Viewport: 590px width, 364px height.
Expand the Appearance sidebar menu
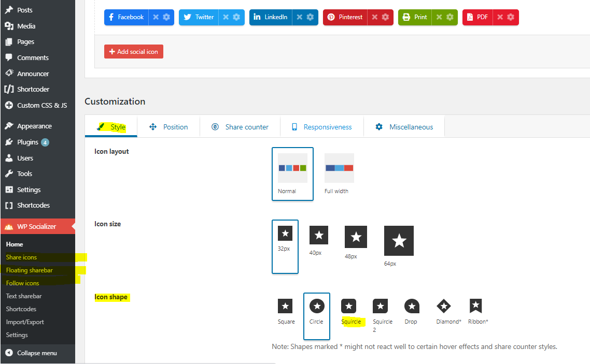coord(34,126)
